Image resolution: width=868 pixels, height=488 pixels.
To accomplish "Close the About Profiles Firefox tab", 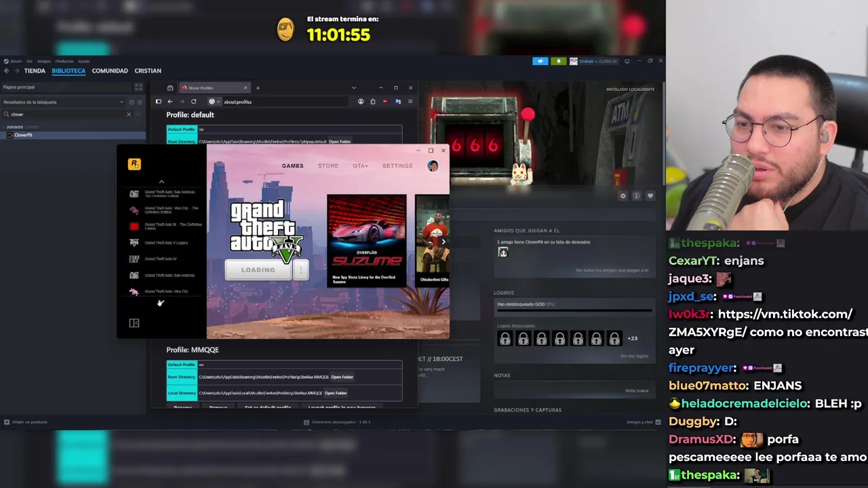I will tap(245, 87).
